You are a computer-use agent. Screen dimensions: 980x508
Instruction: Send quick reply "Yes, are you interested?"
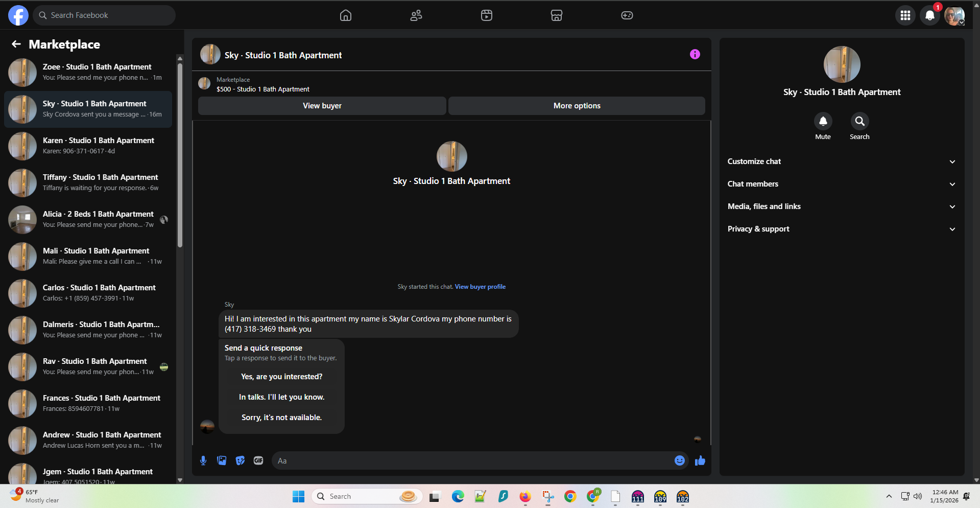[x=282, y=377]
